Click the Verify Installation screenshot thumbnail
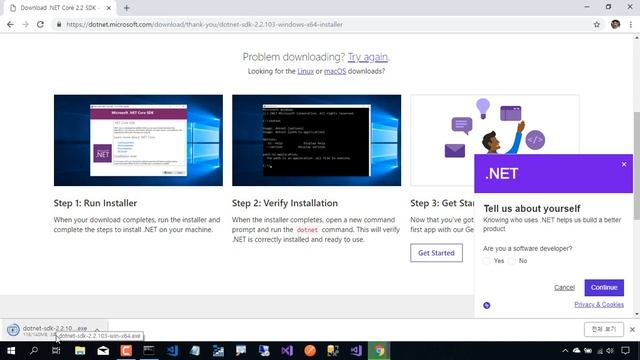 pyautogui.click(x=316, y=140)
